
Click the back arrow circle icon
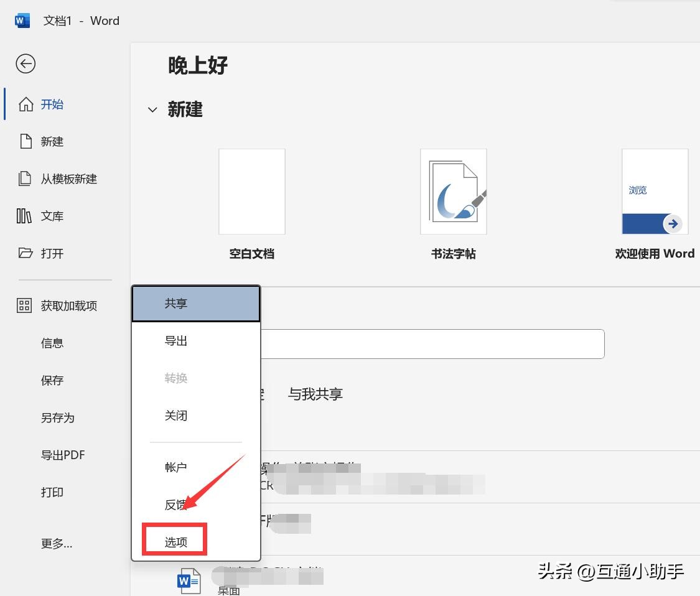[x=26, y=63]
